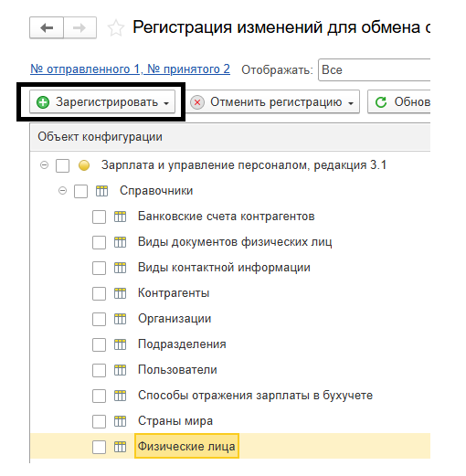Click the table icon next to Контрагенты
466x476 pixels.
[120, 293]
